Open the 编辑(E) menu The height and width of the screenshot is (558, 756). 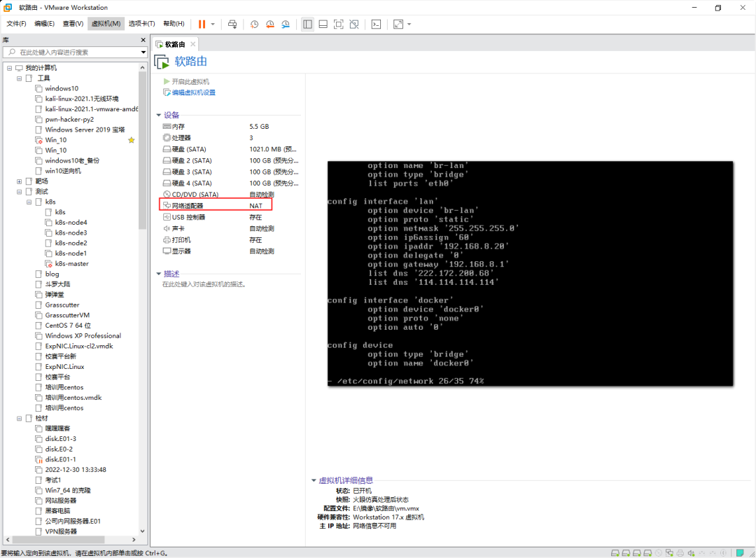click(44, 24)
